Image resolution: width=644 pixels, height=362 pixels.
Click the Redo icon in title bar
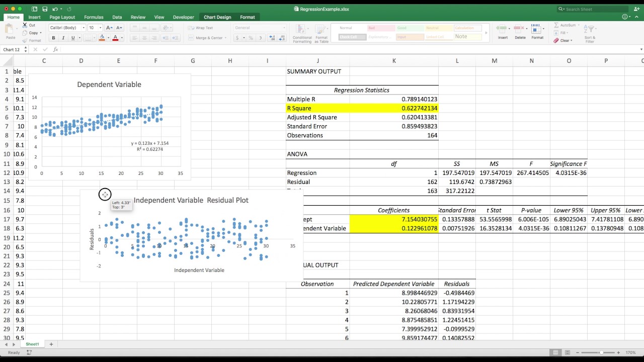(69, 9)
